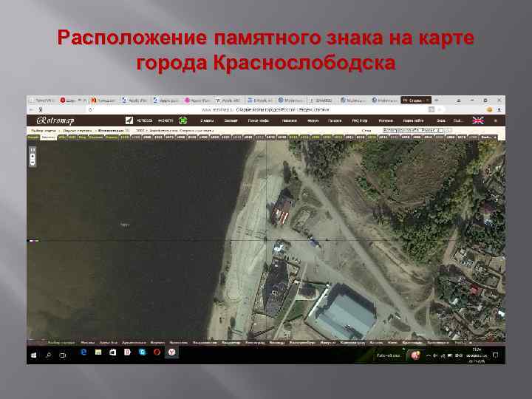The image size is (532, 399).
Task: Click the Retromap logo
Action: 55,120
